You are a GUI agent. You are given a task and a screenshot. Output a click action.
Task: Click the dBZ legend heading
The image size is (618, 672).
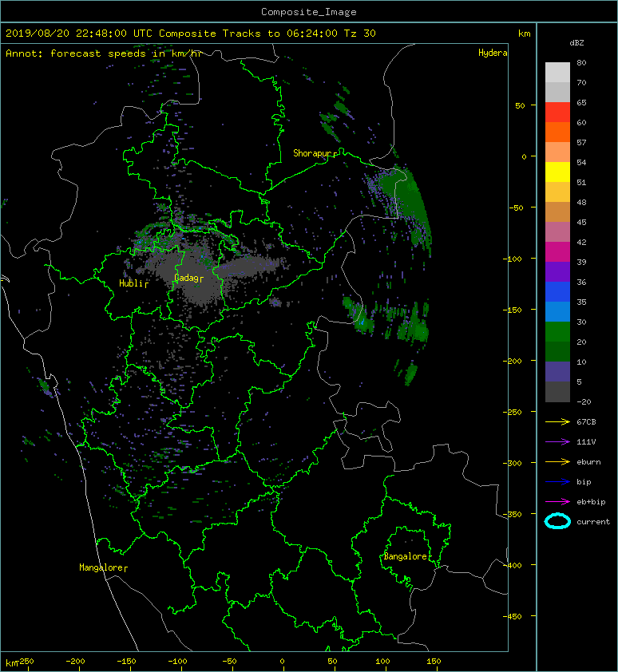click(576, 43)
